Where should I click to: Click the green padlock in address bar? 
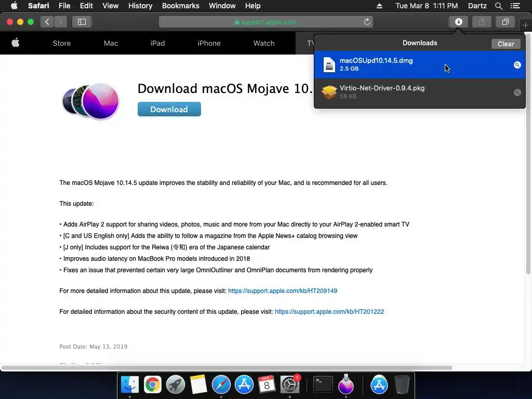click(237, 22)
